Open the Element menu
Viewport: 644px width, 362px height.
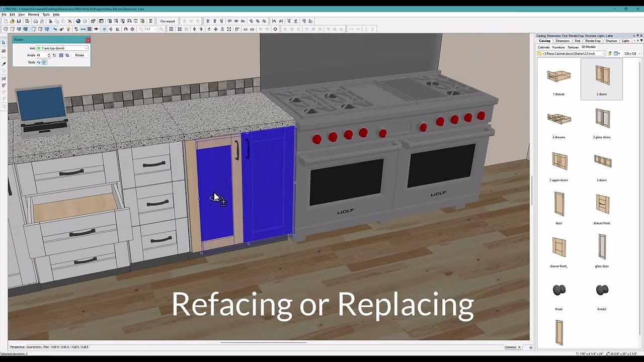click(33, 15)
